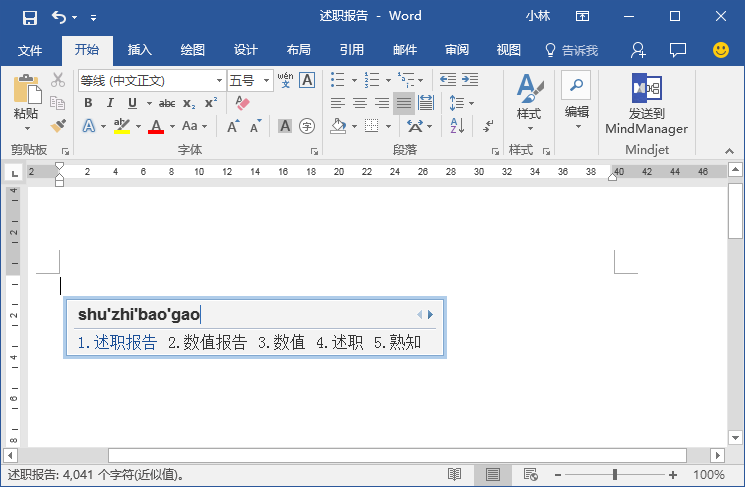Switch to the 引用 References tab

(x=351, y=50)
